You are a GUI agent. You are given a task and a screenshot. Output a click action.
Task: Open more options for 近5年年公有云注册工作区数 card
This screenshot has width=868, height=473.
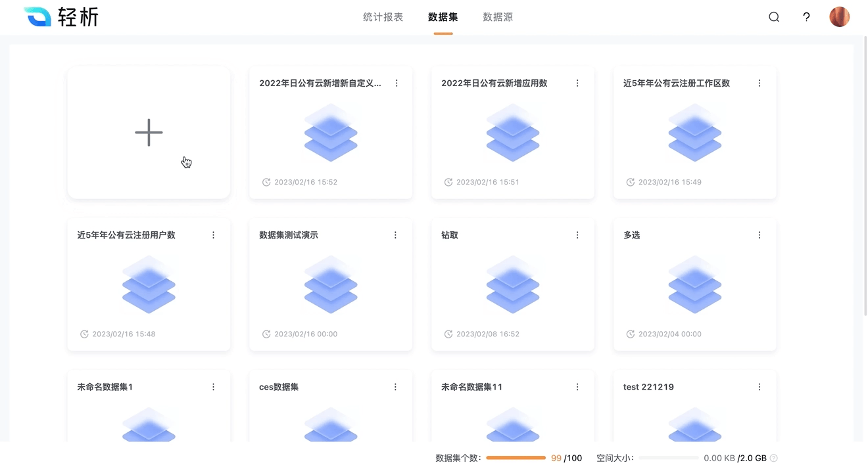(x=759, y=83)
